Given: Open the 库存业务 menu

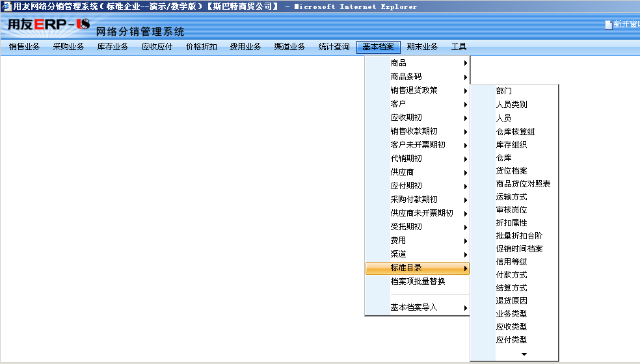Looking at the screenshot, I should point(113,47).
